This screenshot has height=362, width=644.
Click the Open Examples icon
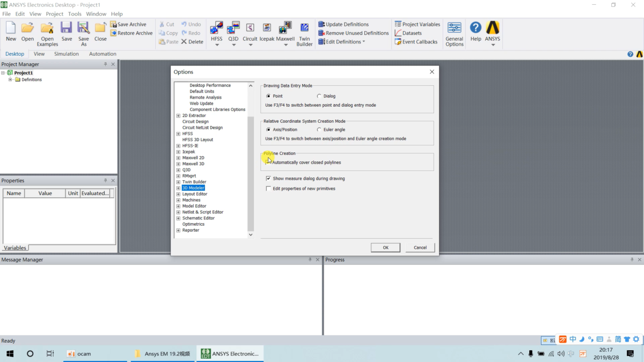point(47,34)
